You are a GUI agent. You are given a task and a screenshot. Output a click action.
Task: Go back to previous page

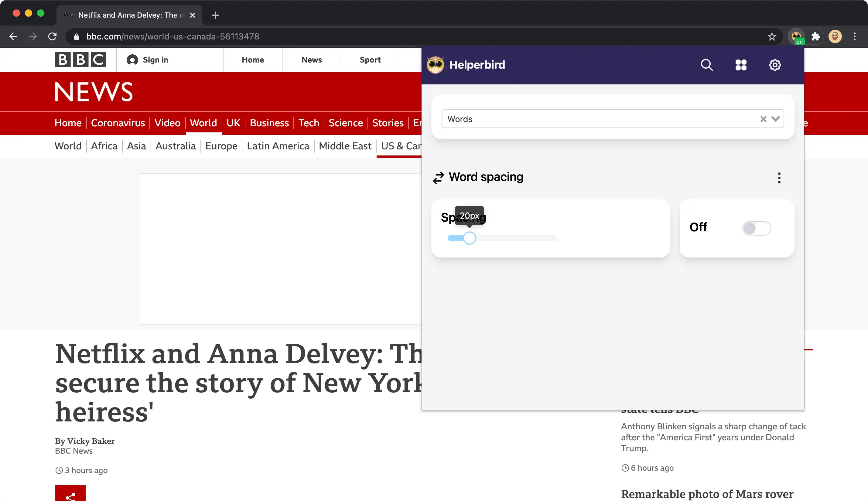pyautogui.click(x=13, y=36)
